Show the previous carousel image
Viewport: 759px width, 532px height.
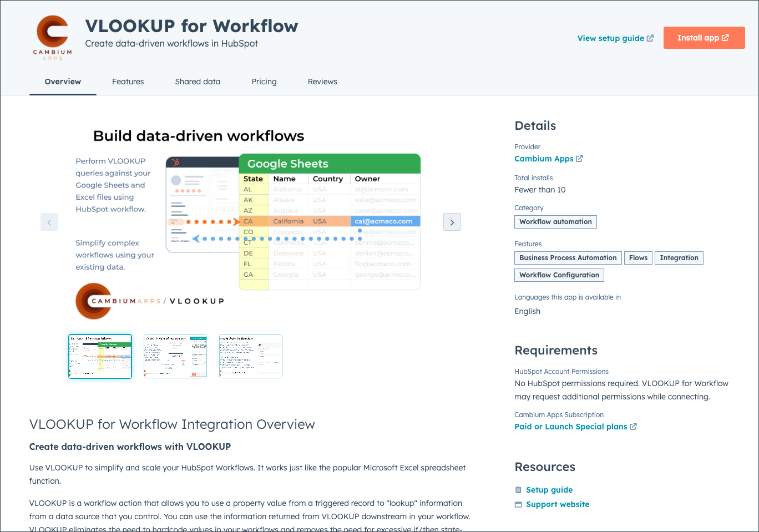(x=49, y=222)
